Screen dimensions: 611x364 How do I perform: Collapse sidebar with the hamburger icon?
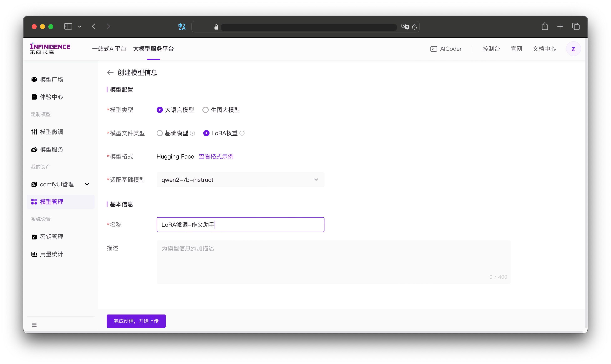(x=34, y=325)
